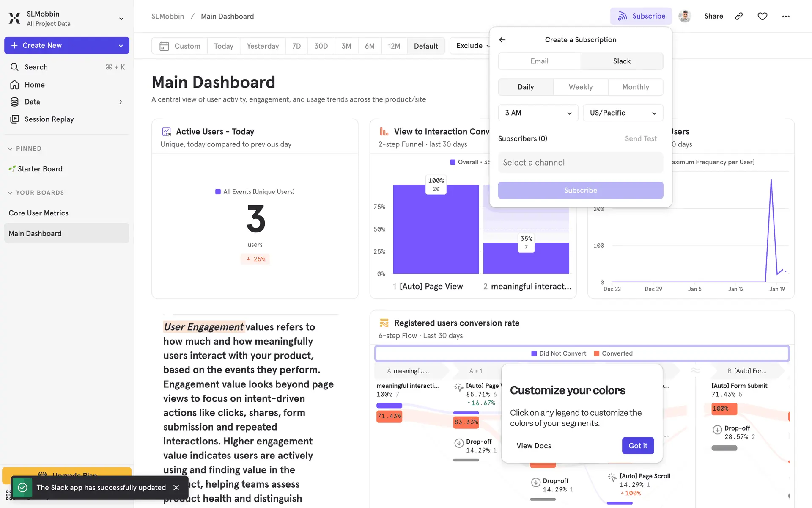Select Monthly subscription frequency
812x508 pixels.
(635, 87)
